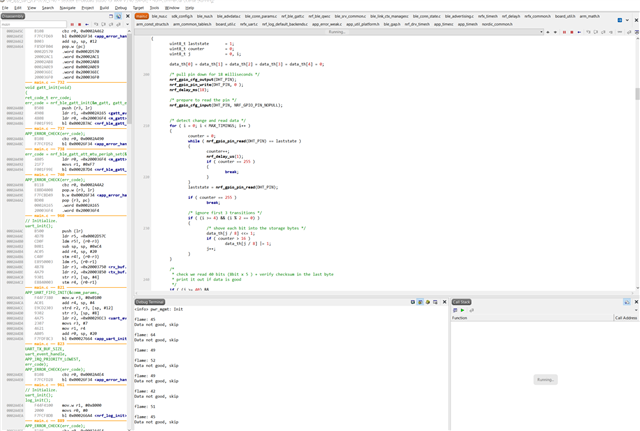Image resolution: width=640 pixels, height=431 pixels.
Task: Click Step Over in the Disassembly toolbar
Action: click(103, 24)
